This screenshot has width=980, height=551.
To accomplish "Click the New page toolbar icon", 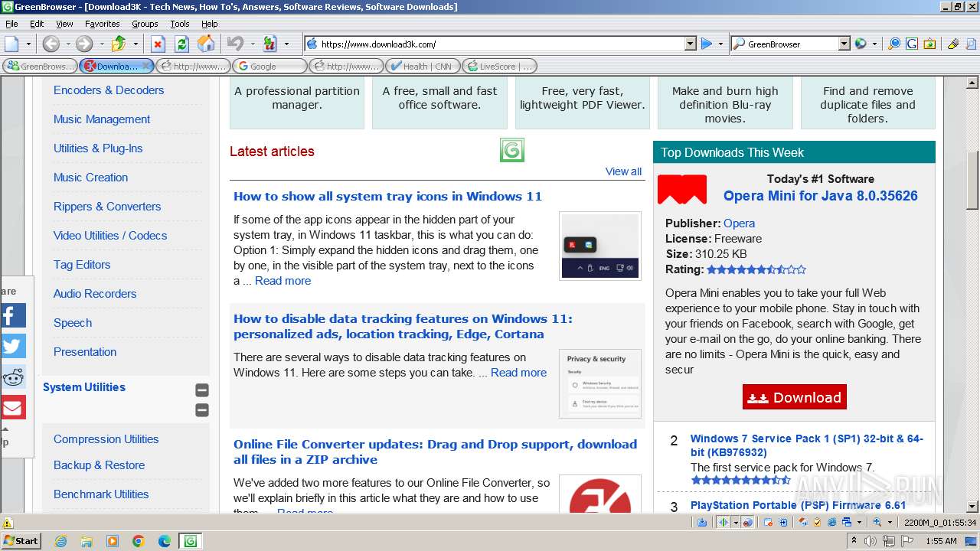I will pyautogui.click(x=12, y=44).
